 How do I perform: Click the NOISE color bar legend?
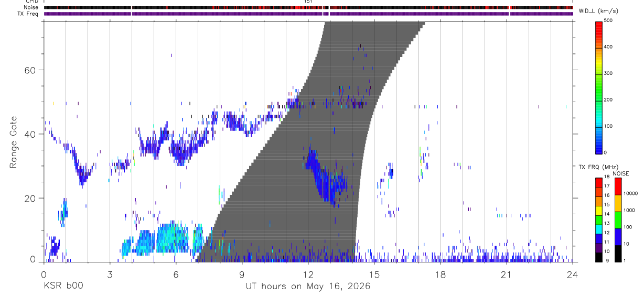618,220
